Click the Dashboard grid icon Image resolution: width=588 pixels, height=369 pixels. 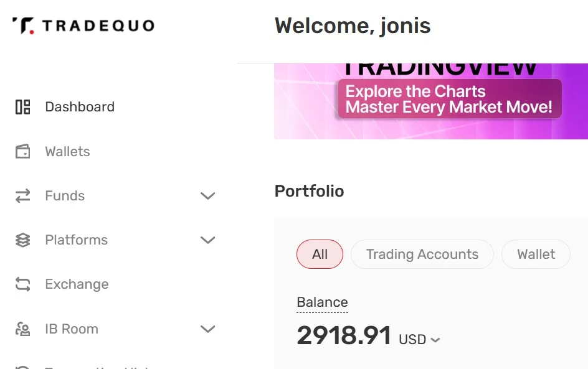(23, 107)
